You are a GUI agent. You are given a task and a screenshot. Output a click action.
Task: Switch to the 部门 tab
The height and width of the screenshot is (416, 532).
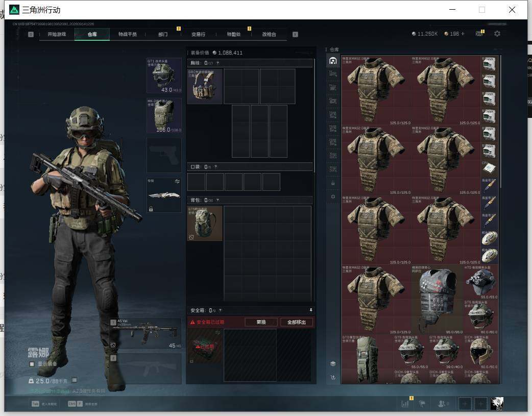(x=163, y=34)
